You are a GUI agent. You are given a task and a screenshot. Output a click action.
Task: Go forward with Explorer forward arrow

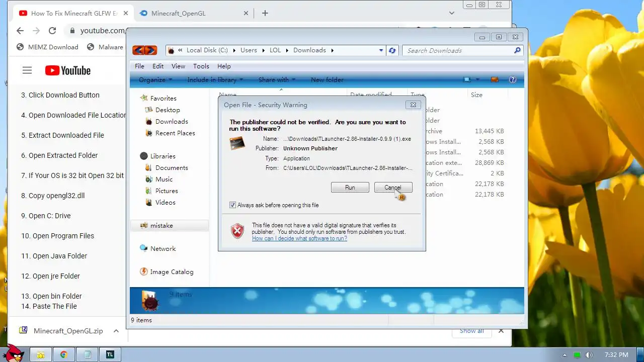pyautogui.click(x=150, y=50)
